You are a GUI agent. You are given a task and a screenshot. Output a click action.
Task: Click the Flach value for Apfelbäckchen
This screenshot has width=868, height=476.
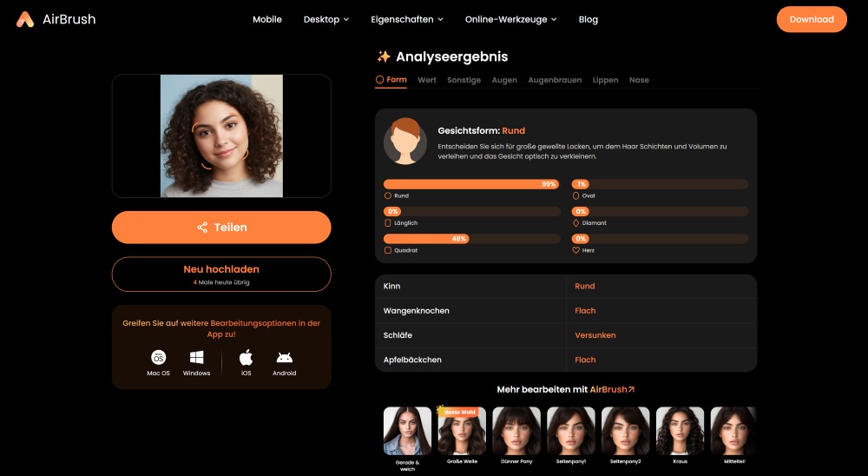585,360
